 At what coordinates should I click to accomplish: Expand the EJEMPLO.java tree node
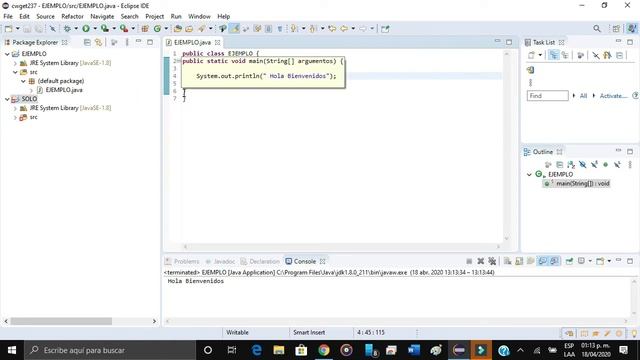tap(31, 90)
